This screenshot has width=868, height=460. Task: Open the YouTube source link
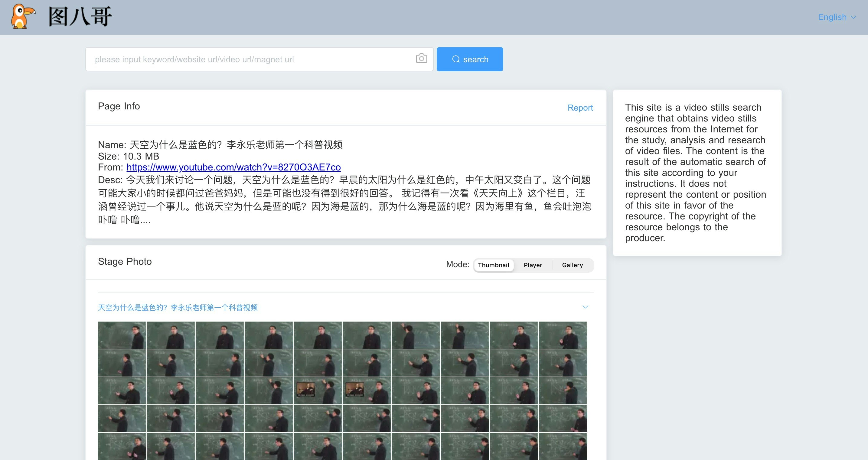click(x=233, y=167)
